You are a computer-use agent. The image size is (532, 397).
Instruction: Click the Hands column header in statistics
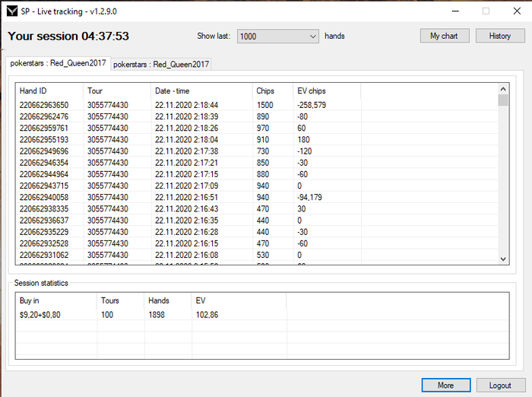click(168, 300)
